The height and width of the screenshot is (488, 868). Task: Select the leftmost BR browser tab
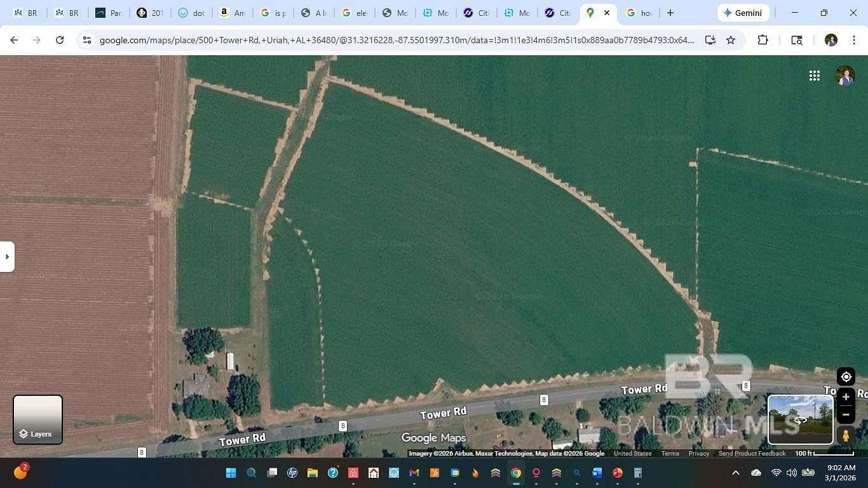tap(25, 13)
